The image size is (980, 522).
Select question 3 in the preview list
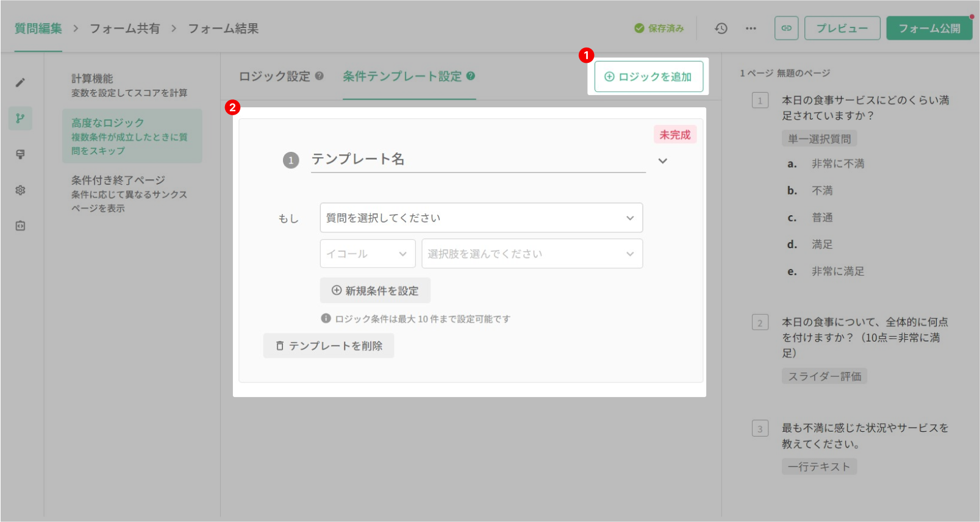click(865, 436)
